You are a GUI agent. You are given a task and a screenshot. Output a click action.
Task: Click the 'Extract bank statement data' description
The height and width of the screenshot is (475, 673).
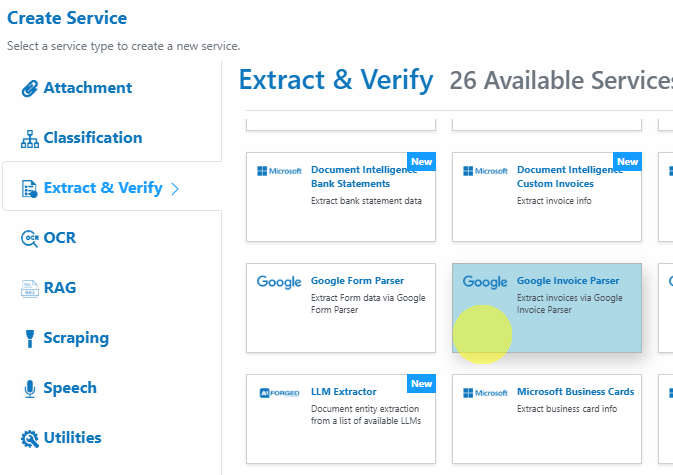click(366, 201)
